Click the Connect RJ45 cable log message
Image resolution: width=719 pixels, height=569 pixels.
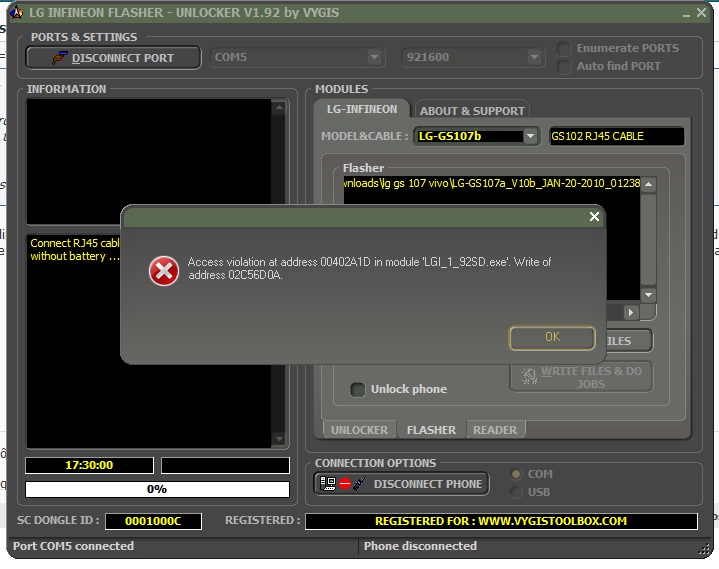pyautogui.click(x=75, y=249)
